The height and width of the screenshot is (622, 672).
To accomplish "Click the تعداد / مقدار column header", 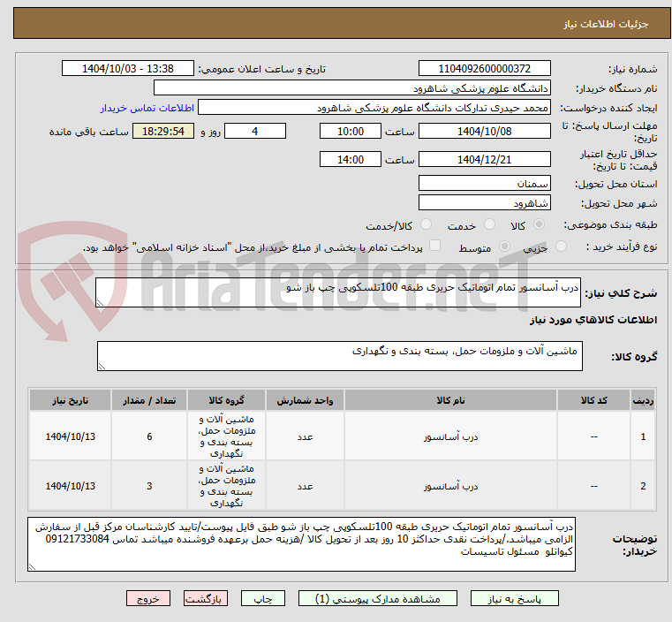I will [149, 400].
